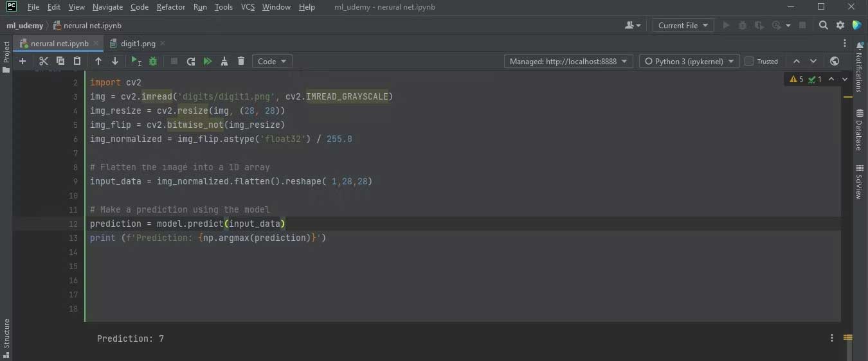Open the Notifications tool window
Image resolution: width=868 pixels, height=361 pixels.
[859, 67]
